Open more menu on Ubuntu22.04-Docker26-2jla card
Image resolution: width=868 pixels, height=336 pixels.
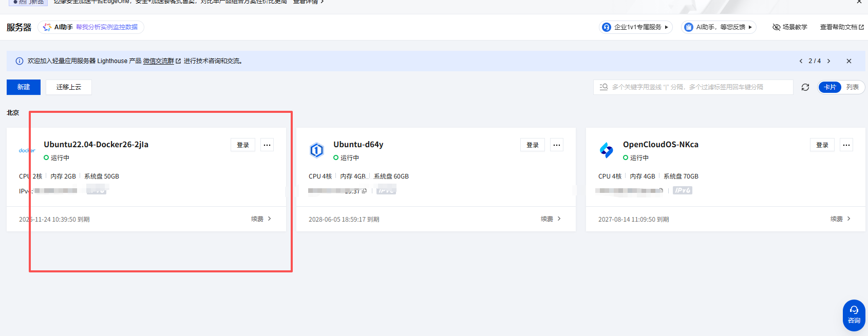tap(267, 145)
